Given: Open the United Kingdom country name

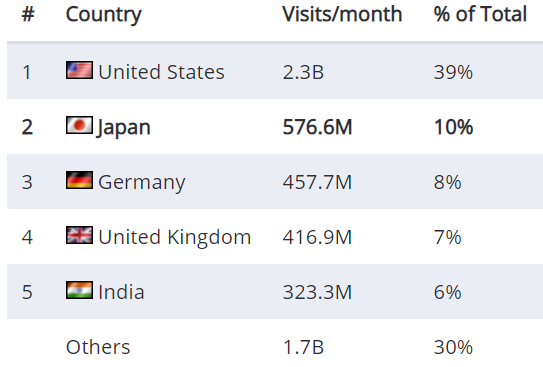Looking at the screenshot, I should pos(175,237).
